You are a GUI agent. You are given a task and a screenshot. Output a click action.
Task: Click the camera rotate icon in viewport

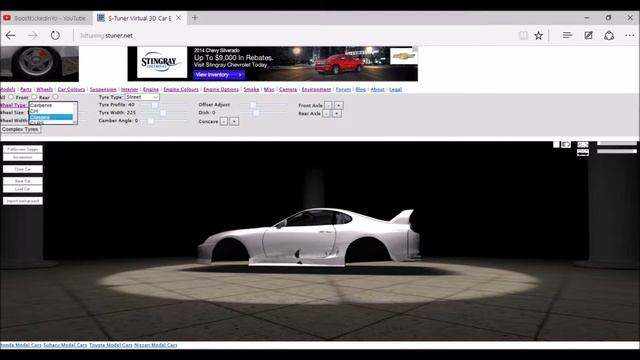pos(566,144)
